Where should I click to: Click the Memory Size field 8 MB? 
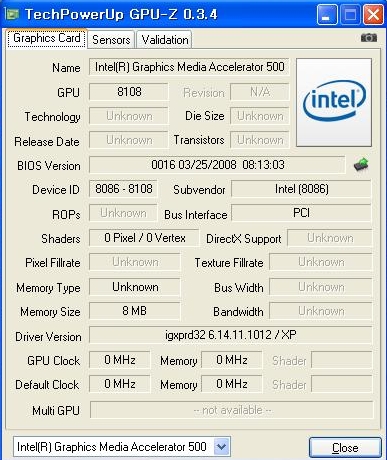pos(135,311)
